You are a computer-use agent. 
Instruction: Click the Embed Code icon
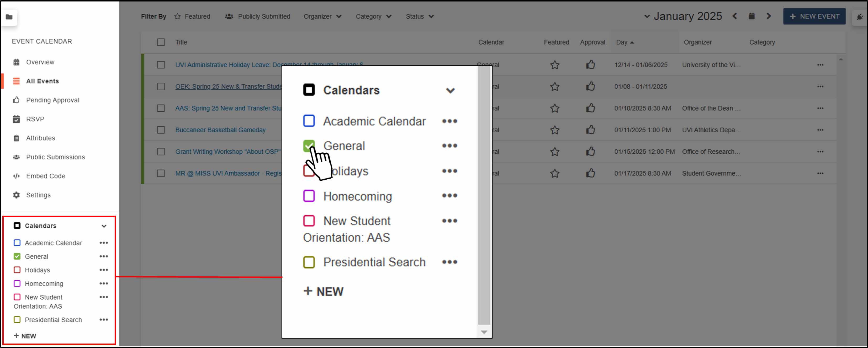point(16,176)
